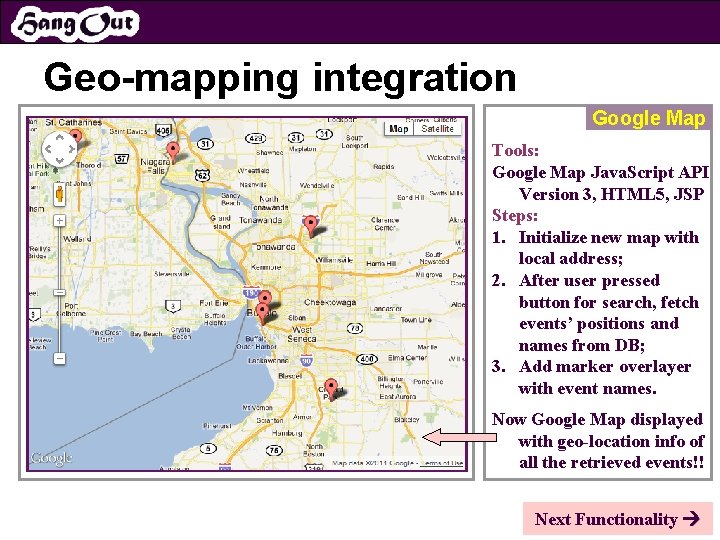This screenshot has height=540, width=720.
Task: Click the zoom slider handle
Action: click(59, 292)
